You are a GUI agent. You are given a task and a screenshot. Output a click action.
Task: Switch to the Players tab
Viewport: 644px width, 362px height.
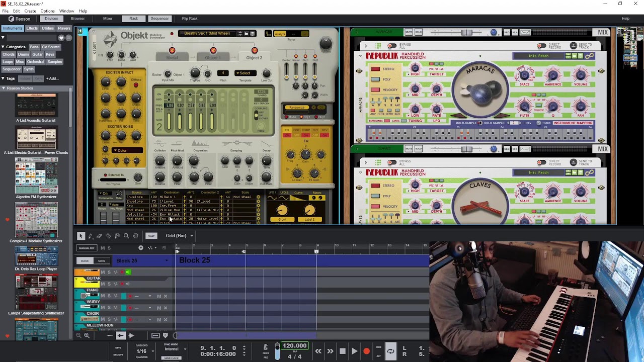click(x=64, y=29)
